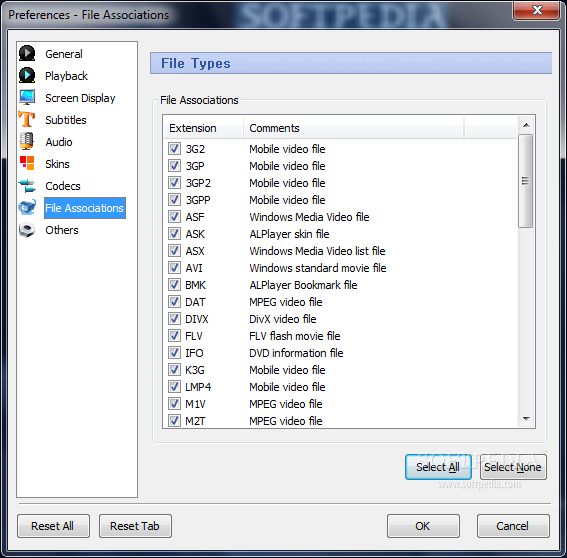567x558 pixels.
Task: Disable the FLV file association
Action: tap(174, 336)
